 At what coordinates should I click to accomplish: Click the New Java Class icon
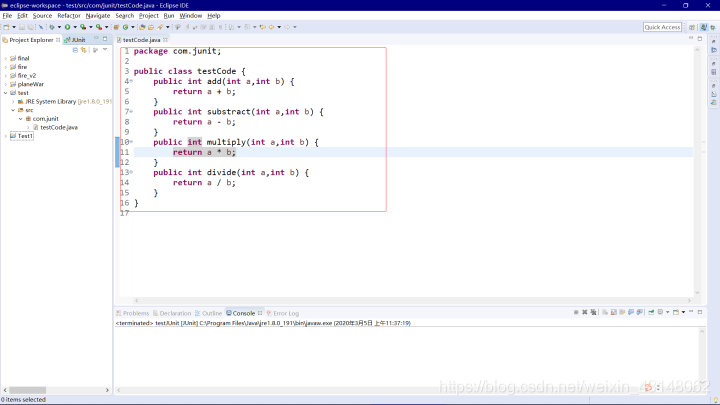coord(125,27)
